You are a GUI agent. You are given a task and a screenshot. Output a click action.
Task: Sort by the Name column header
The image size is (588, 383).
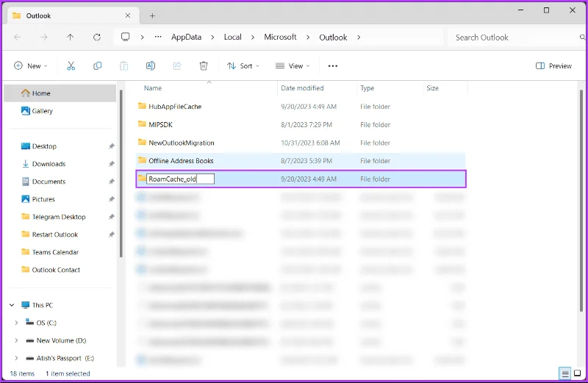click(x=153, y=88)
